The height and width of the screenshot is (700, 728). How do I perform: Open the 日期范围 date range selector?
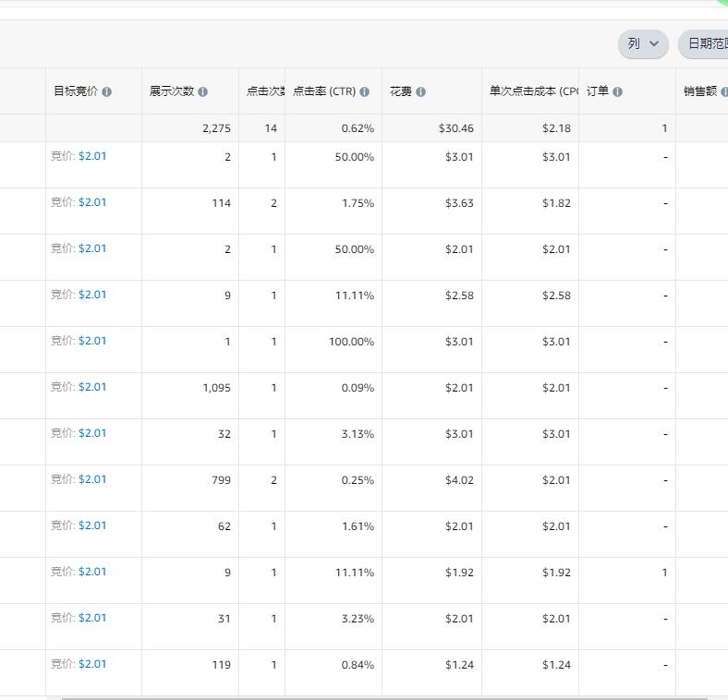[x=703, y=44]
